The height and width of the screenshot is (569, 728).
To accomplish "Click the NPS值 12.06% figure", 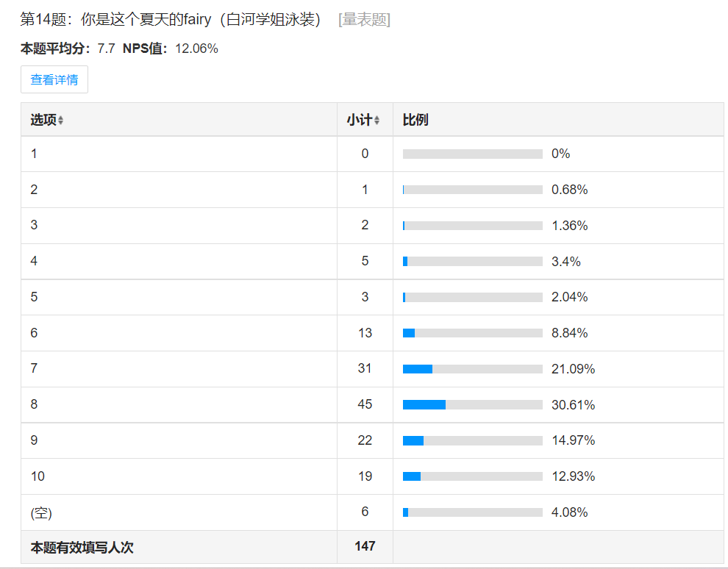I will pyautogui.click(x=196, y=49).
